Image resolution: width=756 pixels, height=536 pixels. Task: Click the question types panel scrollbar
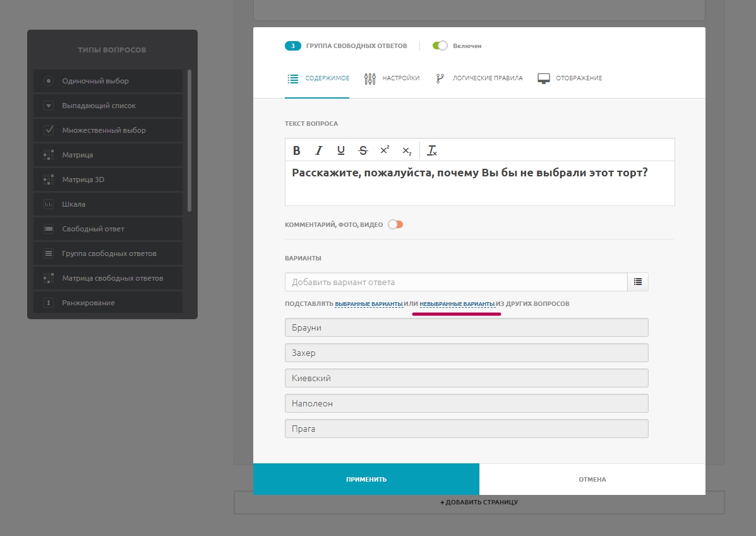point(189,140)
